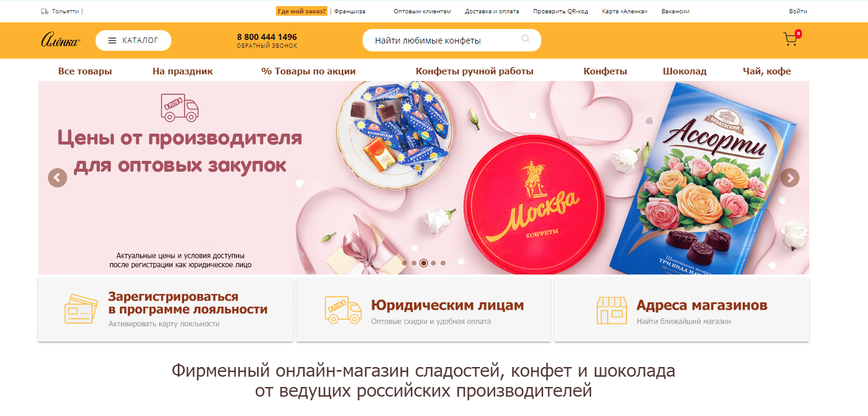
Task: Click the Войти link
Action: tap(798, 11)
